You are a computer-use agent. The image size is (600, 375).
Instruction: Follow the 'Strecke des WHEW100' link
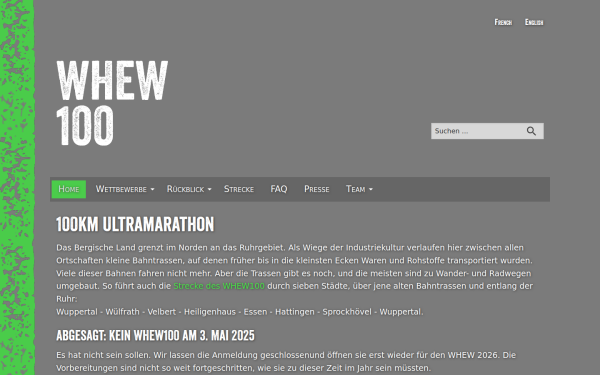tap(219, 286)
